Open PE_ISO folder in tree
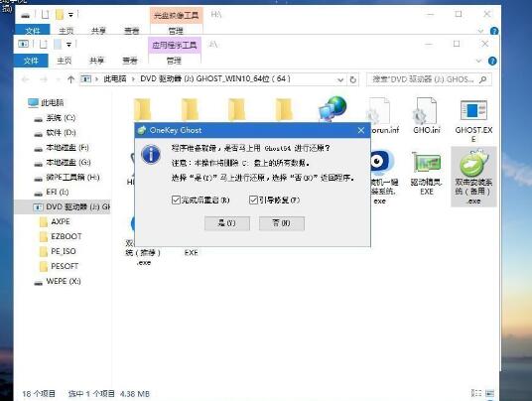The height and width of the screenshot is (401, 532). click(58, 251)
